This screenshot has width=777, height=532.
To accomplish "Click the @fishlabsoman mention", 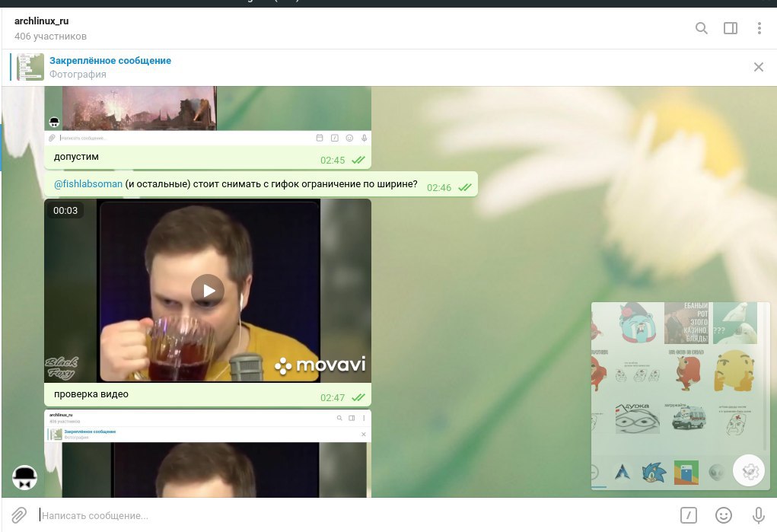I will click(x=88, y=184).
